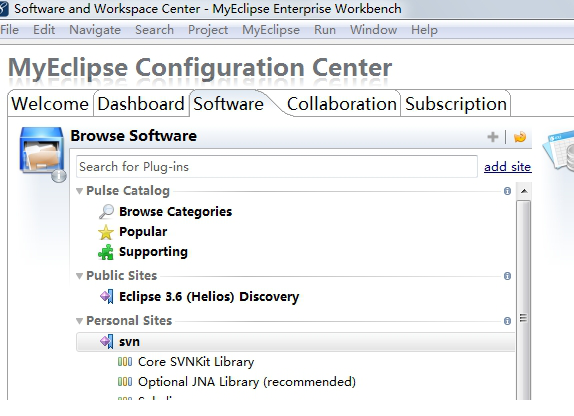Open the File menu

point(10,30)
